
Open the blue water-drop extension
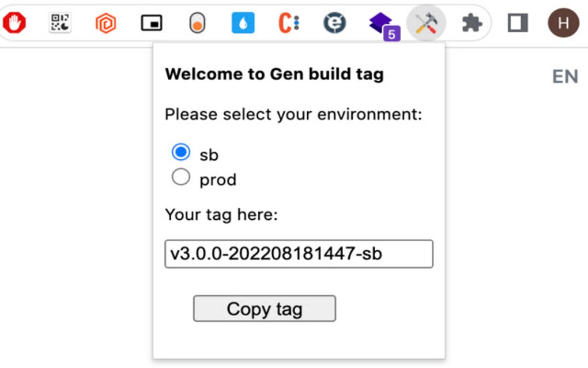(242, 21)
